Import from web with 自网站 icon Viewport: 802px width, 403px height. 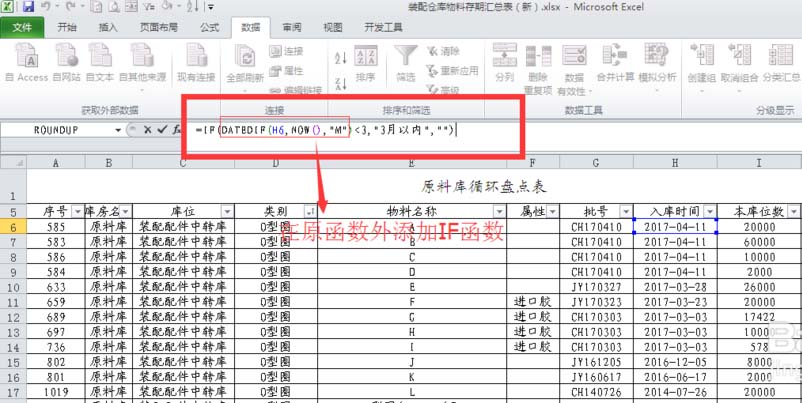coord(66,62)
